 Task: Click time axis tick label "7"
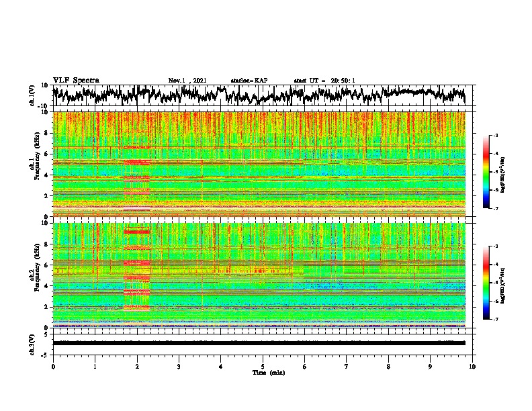[x=347, y=367]
